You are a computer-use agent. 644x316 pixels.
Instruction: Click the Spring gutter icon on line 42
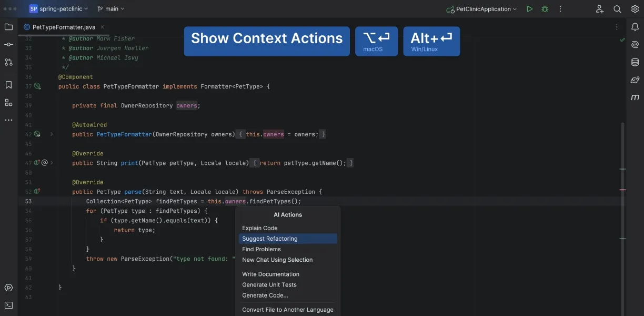[x=37, y=134]
